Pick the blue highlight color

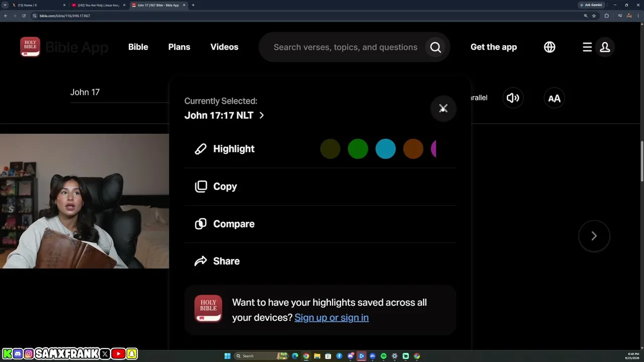coord(385,149)
